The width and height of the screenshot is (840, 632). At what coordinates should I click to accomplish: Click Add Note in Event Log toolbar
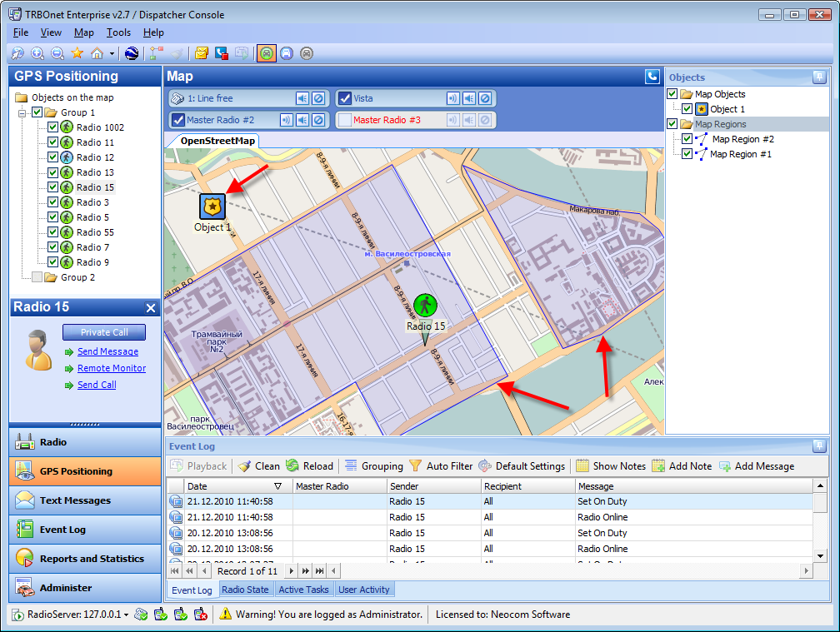click(682, 466)
